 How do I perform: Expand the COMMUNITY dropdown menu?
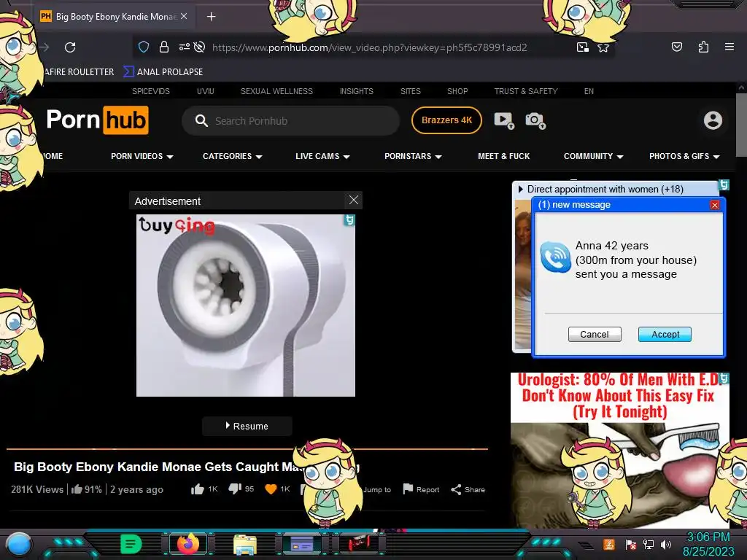click(x=594, y=156)
